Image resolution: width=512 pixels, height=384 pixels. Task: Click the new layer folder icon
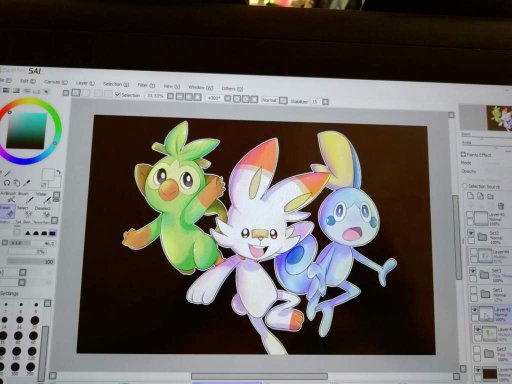coord(490,196)
